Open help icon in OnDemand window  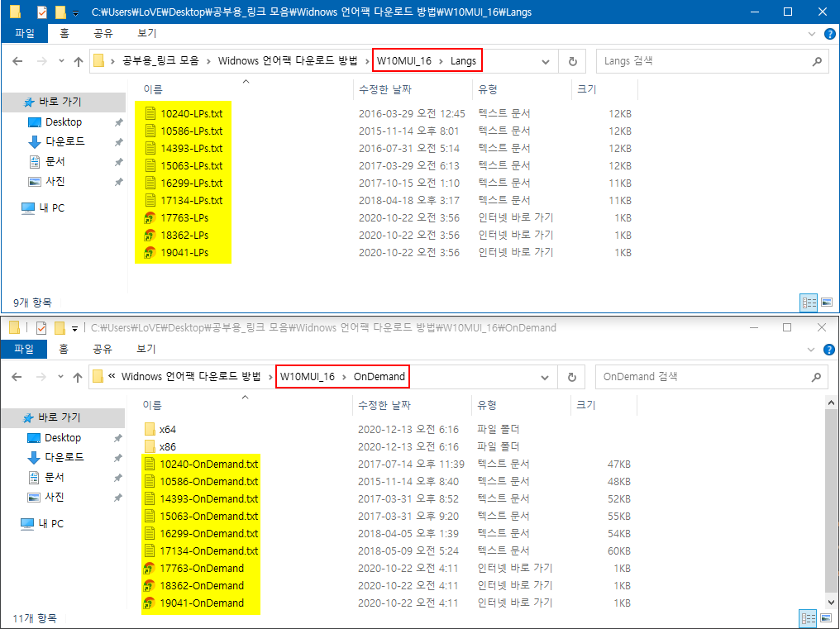pos(828,350)
